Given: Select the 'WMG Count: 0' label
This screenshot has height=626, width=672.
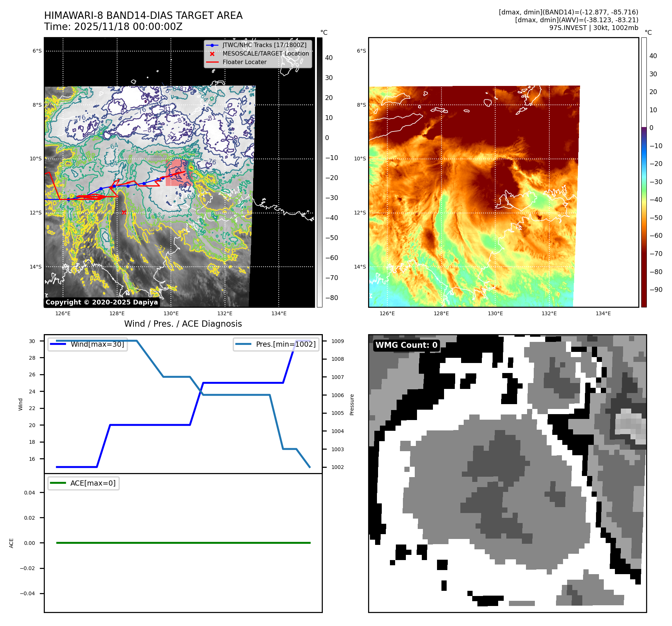Looking at the screenshot, I should (406, 345).
